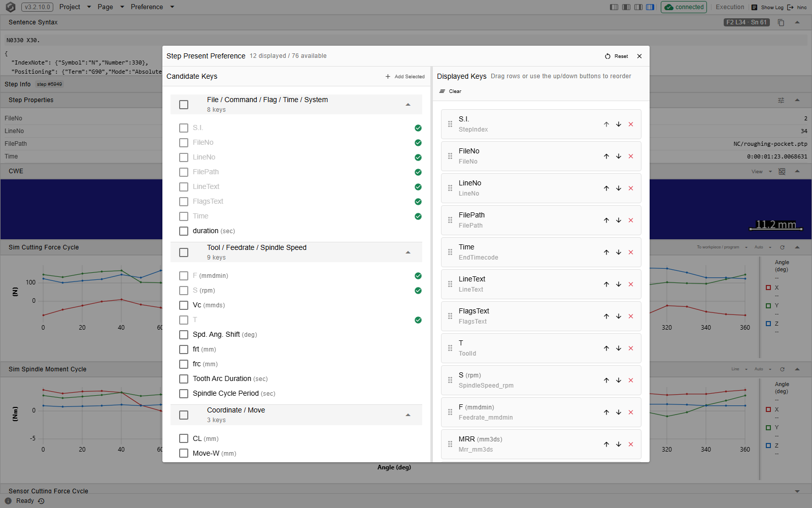The height and width of the screenshot is (508, 812).
Task: Check Tooth Arc Duration (sec) key
Action: coord(184,379)
